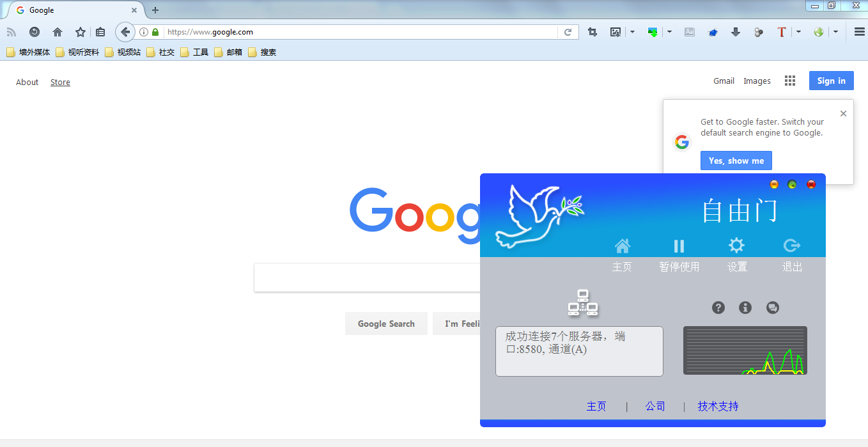Image resolution: width=868 pixels, height=447 pixels.
Task: Click the green globe toolbar icon
Action: [x=819, y=32]
